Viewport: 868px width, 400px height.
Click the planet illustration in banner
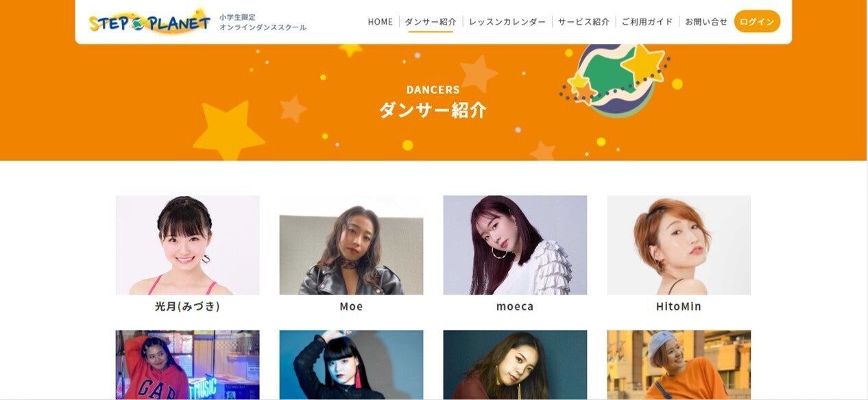[x=617, y=79]
